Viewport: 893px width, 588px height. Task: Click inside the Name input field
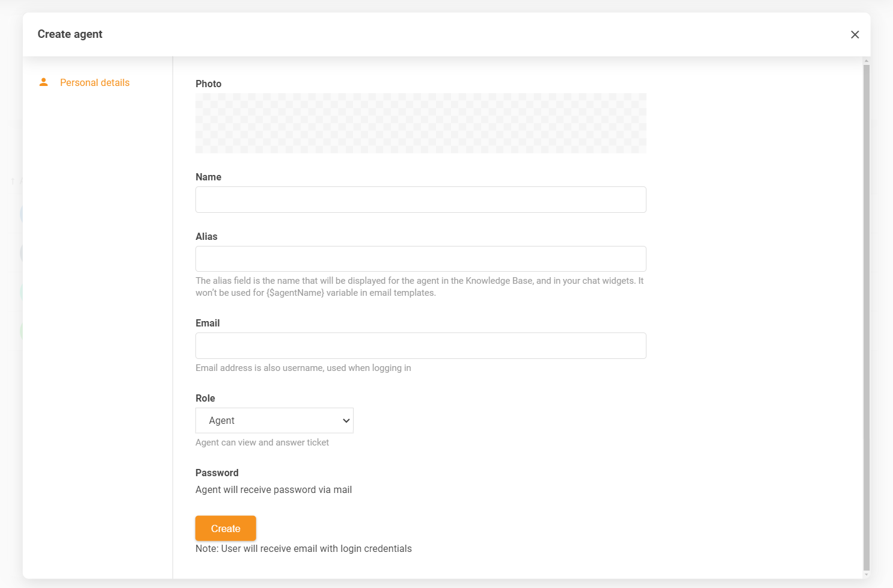coord(420,199)
